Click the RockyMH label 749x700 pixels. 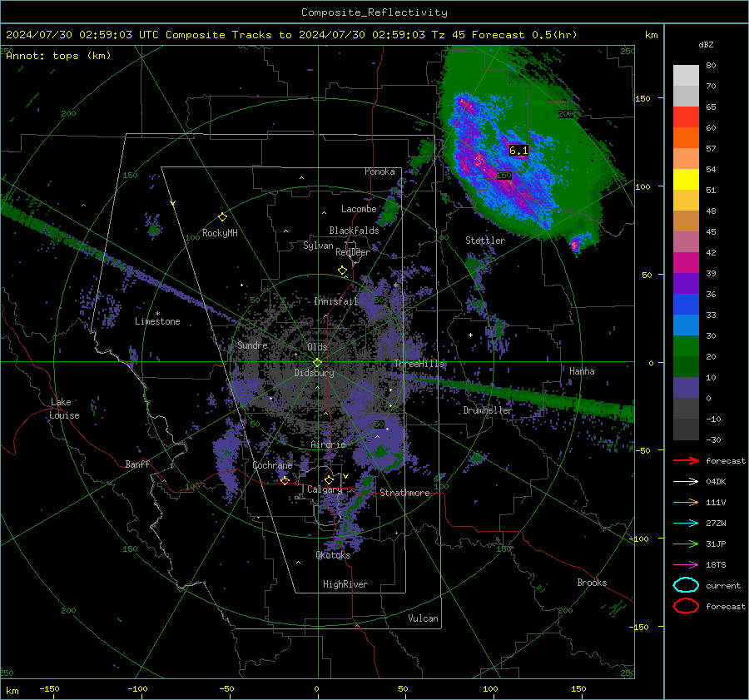(220, 233)
